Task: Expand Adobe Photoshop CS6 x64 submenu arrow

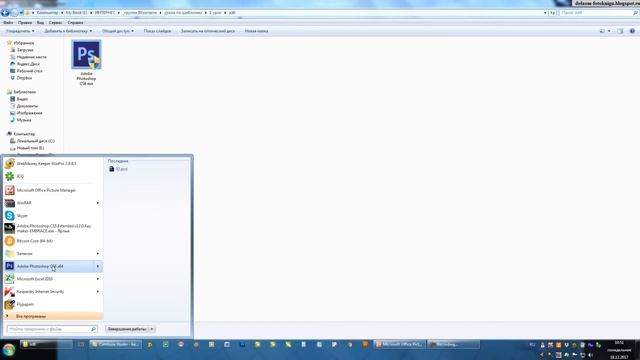Action: coord(98,266)
